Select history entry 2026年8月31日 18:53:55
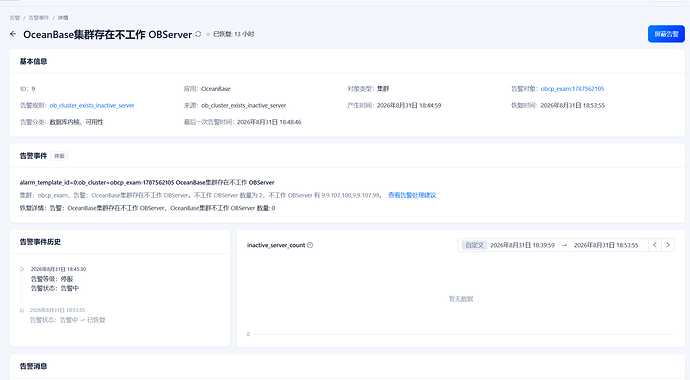This screenshot has width=690, height=380. [57, 310]
